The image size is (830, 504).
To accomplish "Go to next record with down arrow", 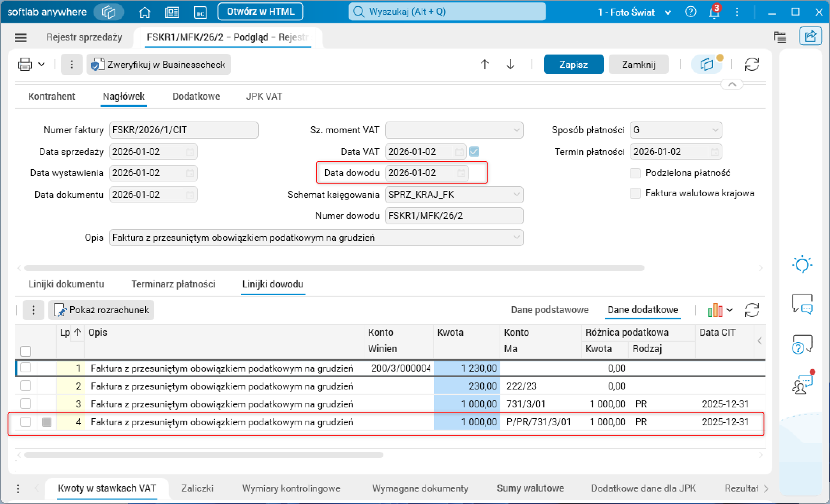I will [510, 64].
